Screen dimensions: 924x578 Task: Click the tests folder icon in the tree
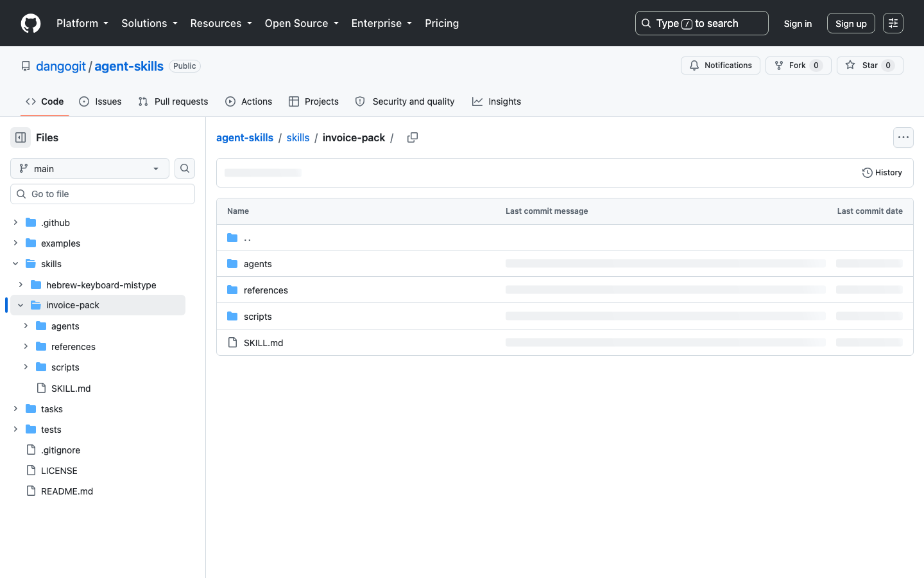point(31,430)
